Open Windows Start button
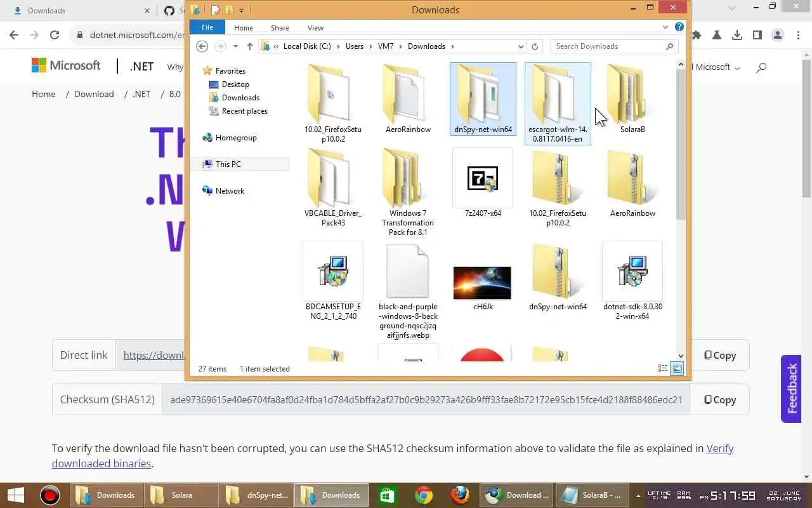 coord(15,495)
